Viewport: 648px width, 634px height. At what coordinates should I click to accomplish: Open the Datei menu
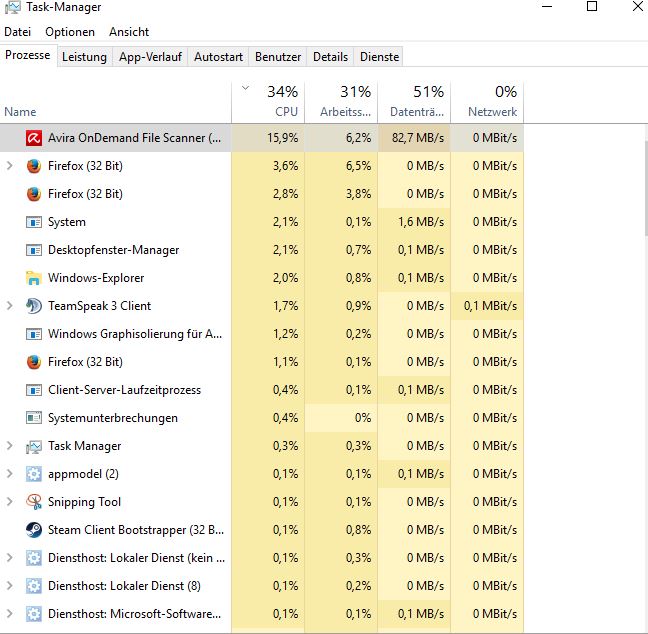(17, 32)
